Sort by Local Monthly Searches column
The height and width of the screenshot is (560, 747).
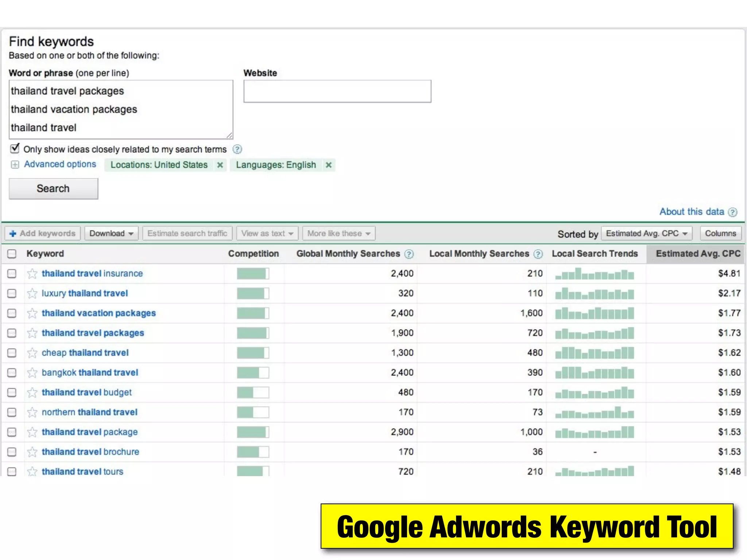pos(479,254)
